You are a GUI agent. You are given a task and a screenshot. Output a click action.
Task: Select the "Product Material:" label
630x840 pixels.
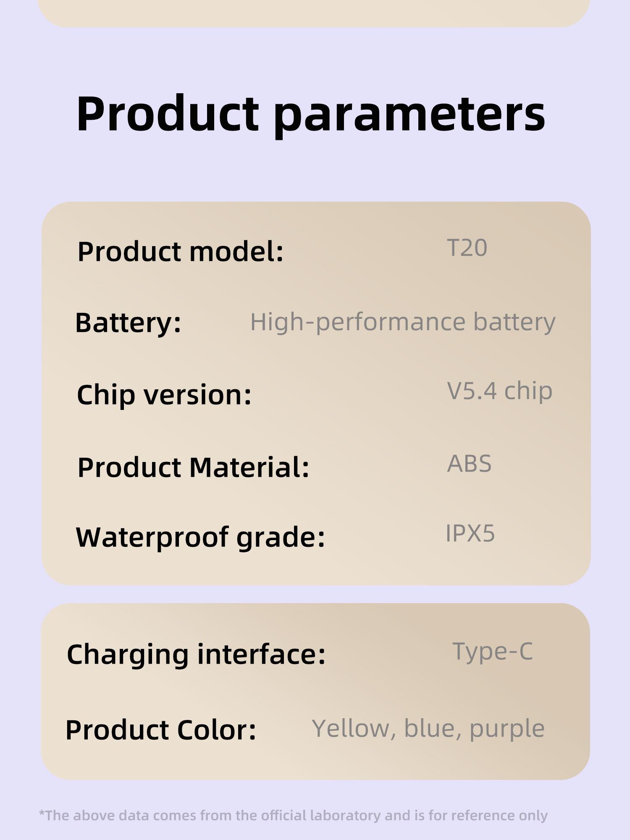[193, 467]
